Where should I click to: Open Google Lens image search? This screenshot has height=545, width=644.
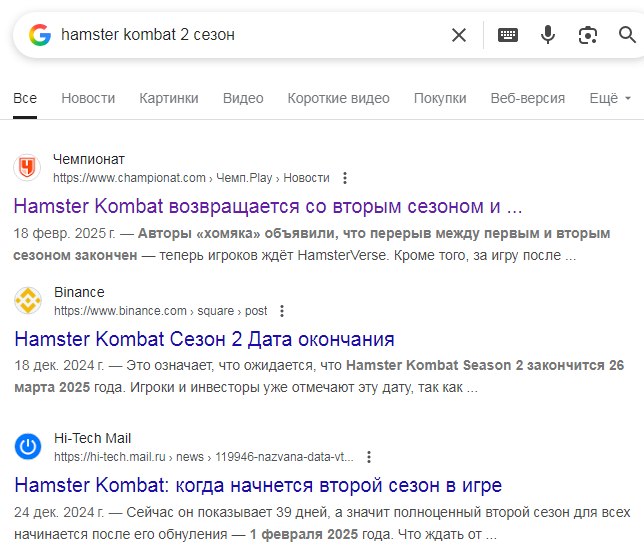(588, 35)
